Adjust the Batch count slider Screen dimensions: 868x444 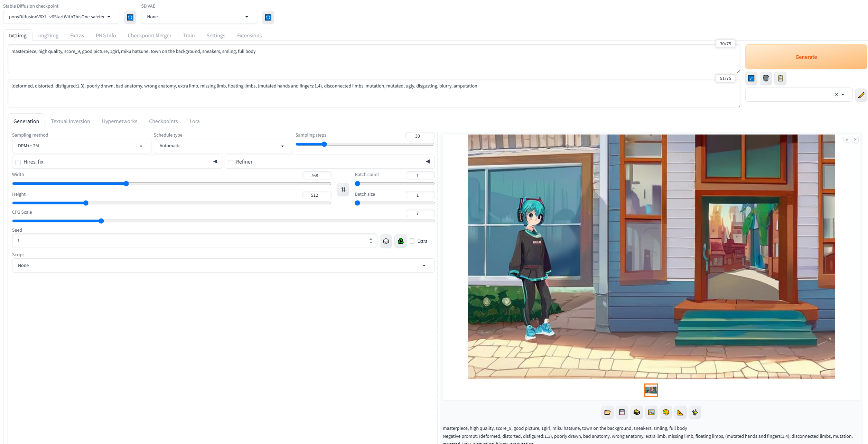[394, 184]
